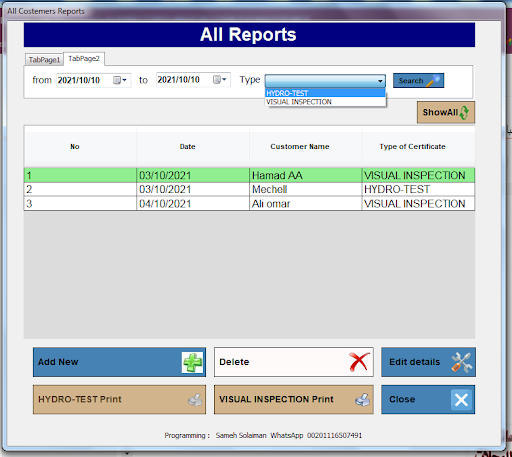Click the HYDRO-TEST certificate cell for Mechell
The width and height of the screenshot is (512, 457).
click(418, 189)
